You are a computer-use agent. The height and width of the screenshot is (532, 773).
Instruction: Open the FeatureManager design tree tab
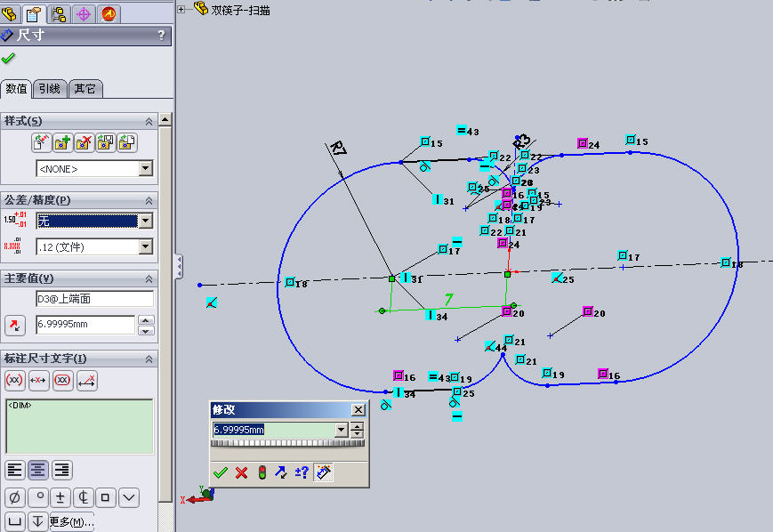click(10, 14)
